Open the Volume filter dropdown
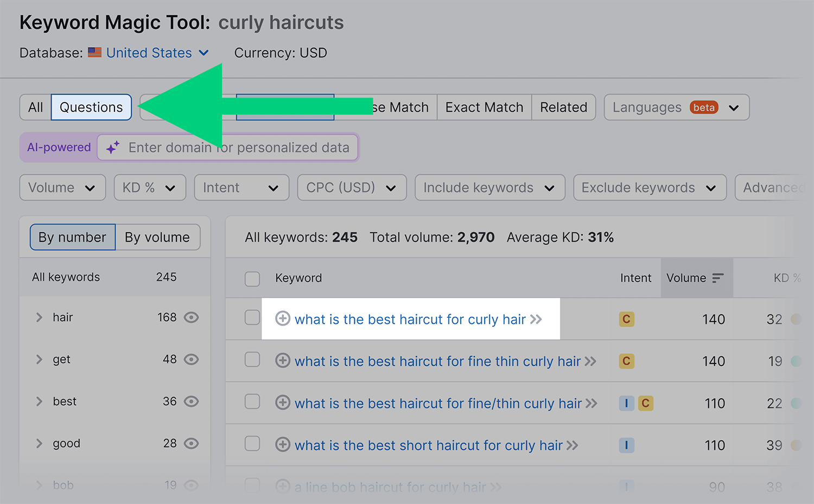 click(62, 188)
